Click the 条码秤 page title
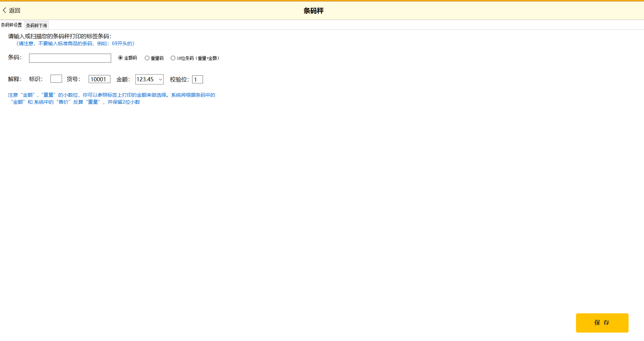Image resolution: width=644 pixels, height=341 pixels. pos(313,11)
